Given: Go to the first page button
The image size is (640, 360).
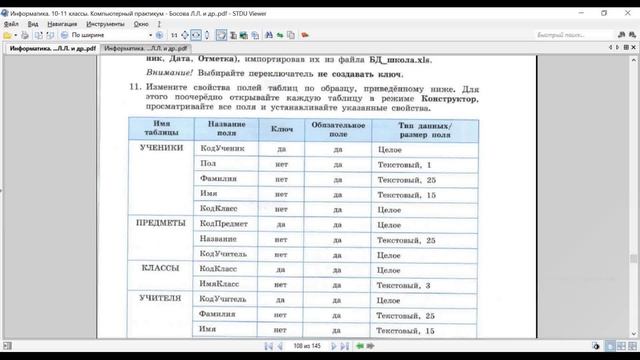Looking at the screenshot, I should pyautogui.click(x=268, y=346).
